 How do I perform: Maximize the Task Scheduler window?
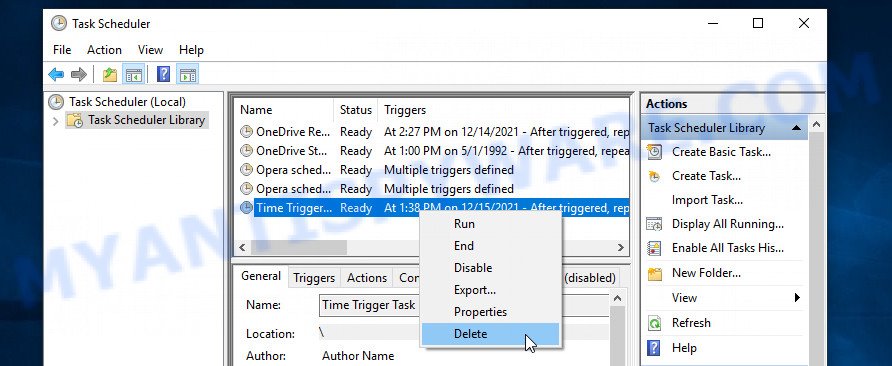[x=758, y=23]
